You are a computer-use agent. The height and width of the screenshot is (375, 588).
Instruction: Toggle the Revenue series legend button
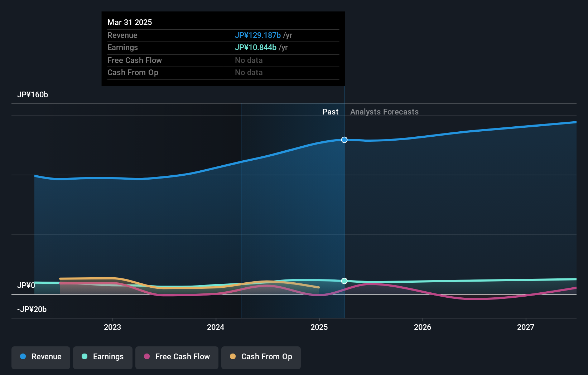click(x=41, y=357)
